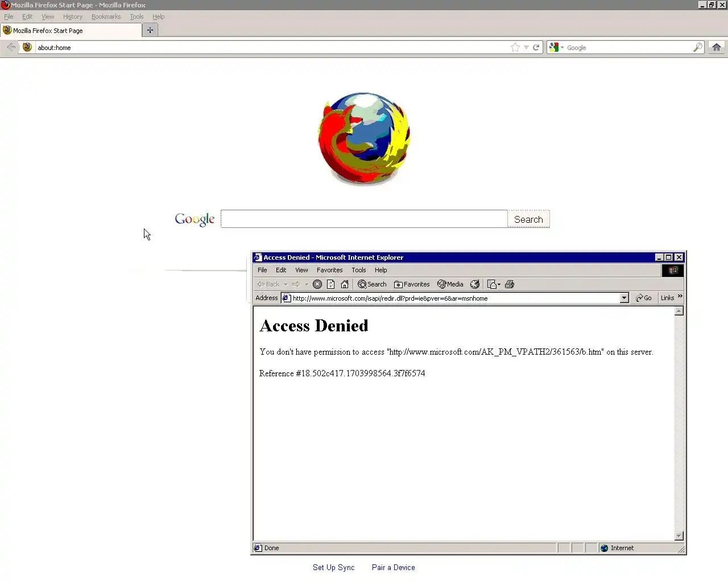This screenshot has width=728, height=582.
Task: Click the Go button in Internet Explorer
Action: 644,298
